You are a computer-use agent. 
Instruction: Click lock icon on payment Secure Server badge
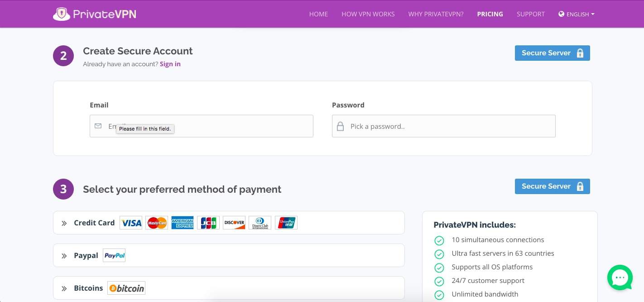580,186
